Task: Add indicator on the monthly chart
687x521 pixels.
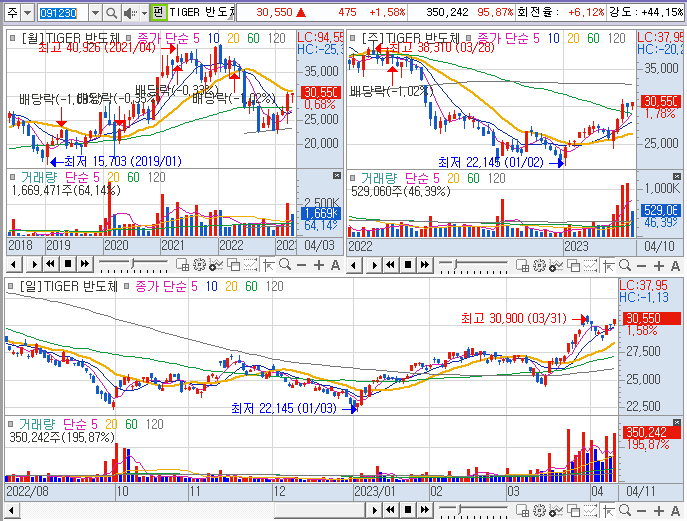Action: [x=216, y=265]
